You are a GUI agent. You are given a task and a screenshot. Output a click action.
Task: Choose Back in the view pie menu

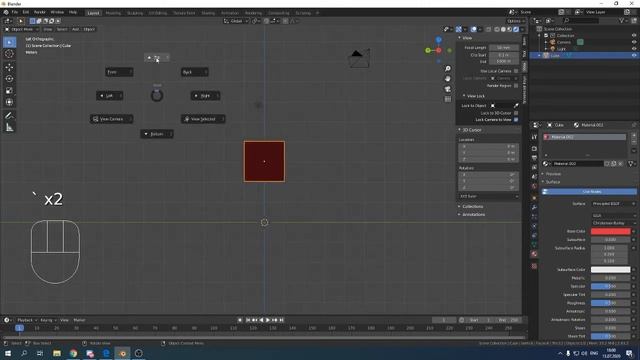click(195, 72)
